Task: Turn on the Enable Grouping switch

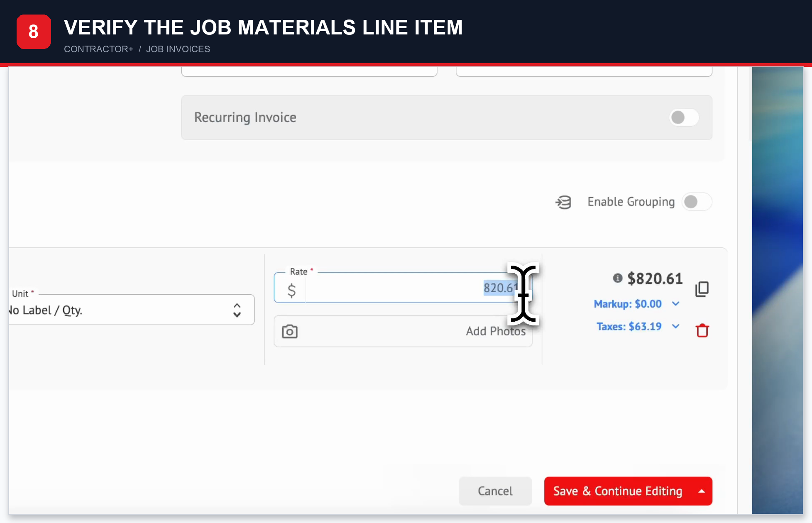Action: tap(697, 202)
